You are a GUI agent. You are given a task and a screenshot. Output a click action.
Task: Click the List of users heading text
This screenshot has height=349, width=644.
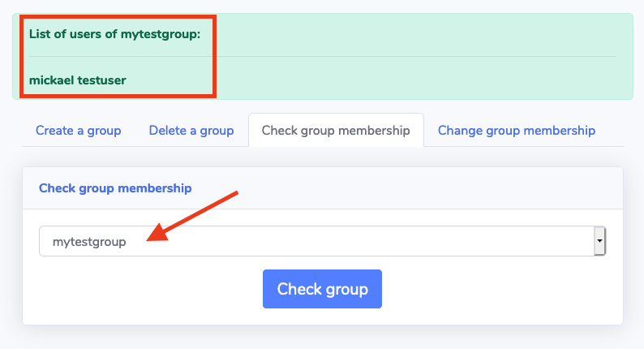click(x=114, y=34)
